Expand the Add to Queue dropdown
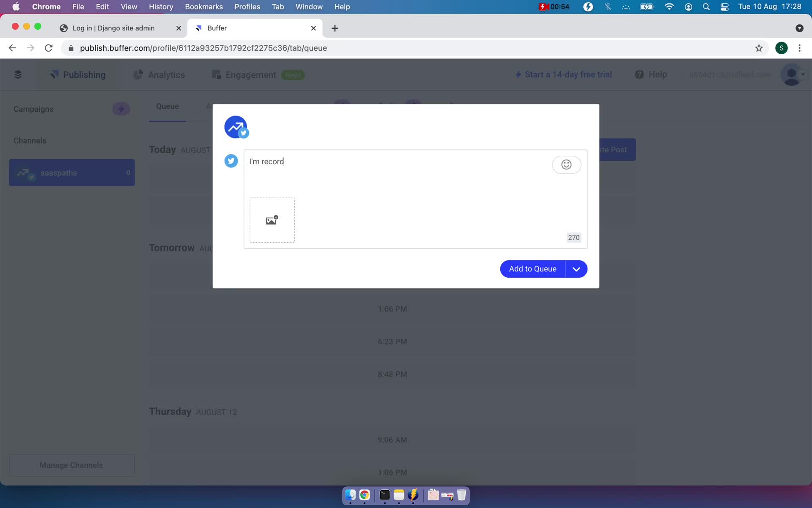 click(x=576, y=269)
